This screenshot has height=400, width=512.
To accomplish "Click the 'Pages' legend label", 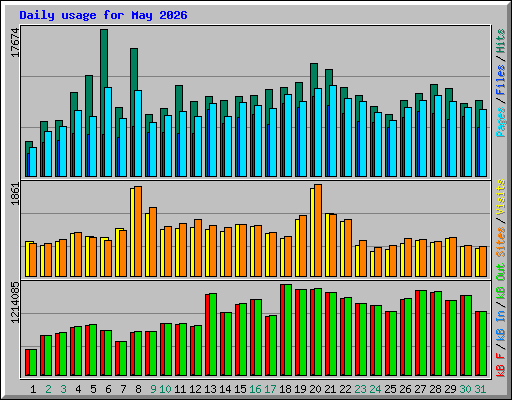I will tap(501, 122).
